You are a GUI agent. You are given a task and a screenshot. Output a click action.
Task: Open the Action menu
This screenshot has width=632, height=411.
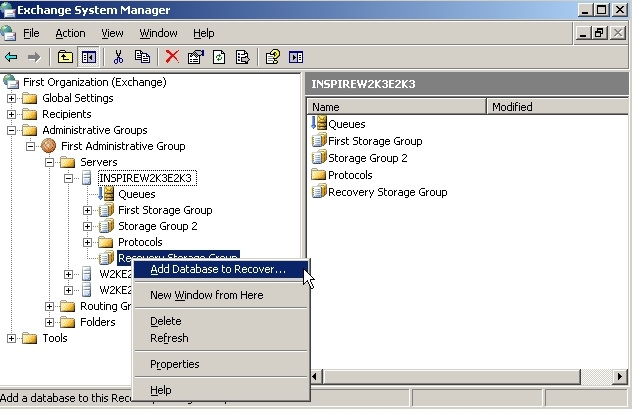point(70,33)
